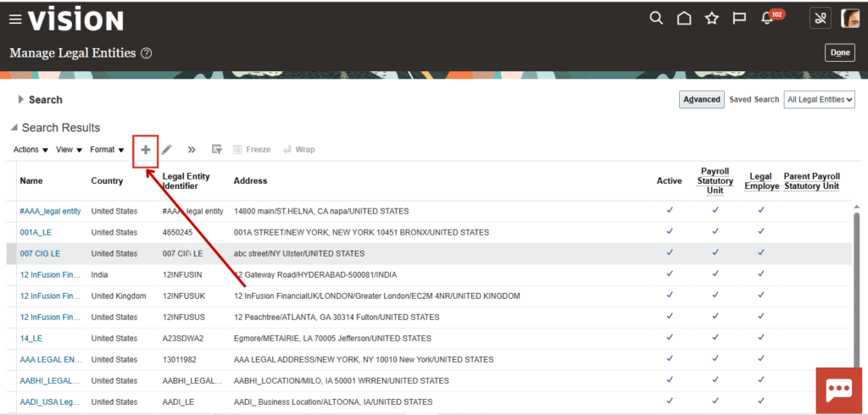Open the All Legal Entities saved search dropdown
868x415 pixels.
click(x=820, y=100)
